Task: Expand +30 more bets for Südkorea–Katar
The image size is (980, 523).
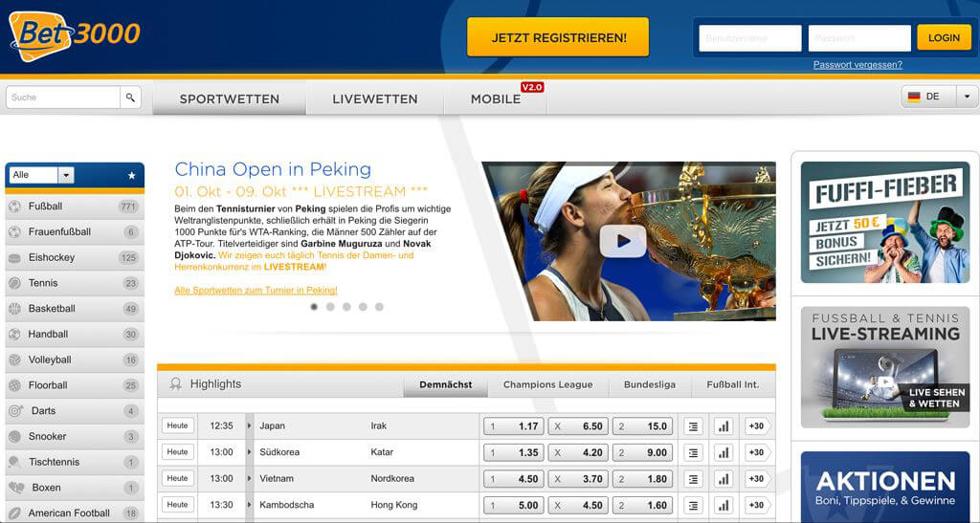Action: 758,452
